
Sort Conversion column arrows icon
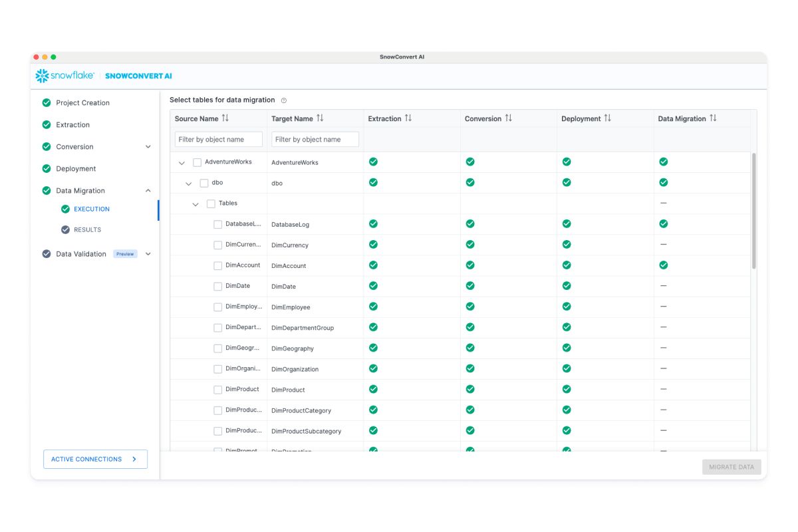click(509, 118)
